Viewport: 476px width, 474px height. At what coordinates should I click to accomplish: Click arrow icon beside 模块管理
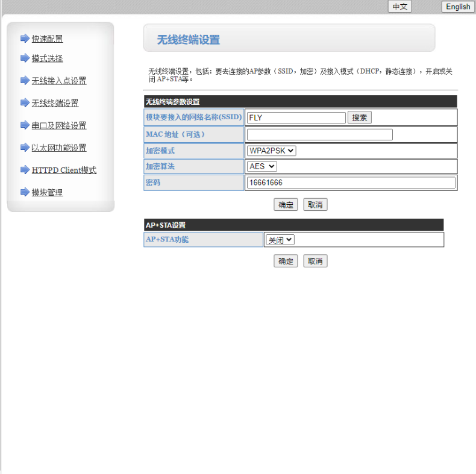(25, 192)
